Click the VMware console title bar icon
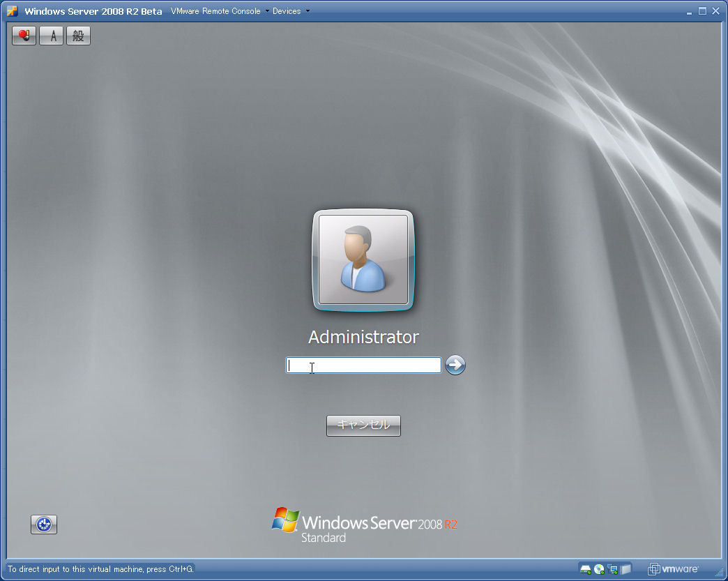This screenshot has height=581, width=728. pyautogui.click(x=13, y=11)
